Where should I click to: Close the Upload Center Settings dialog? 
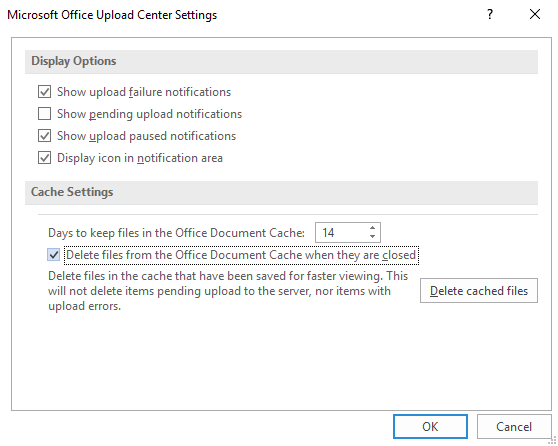click(x=535, y=15)
